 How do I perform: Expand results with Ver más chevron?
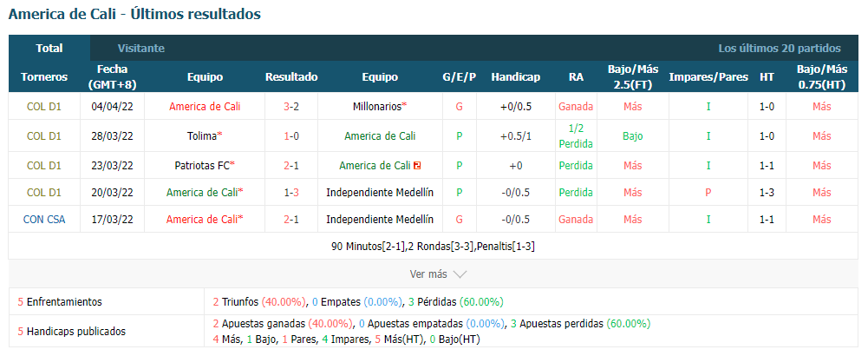[x=439, y=274]
